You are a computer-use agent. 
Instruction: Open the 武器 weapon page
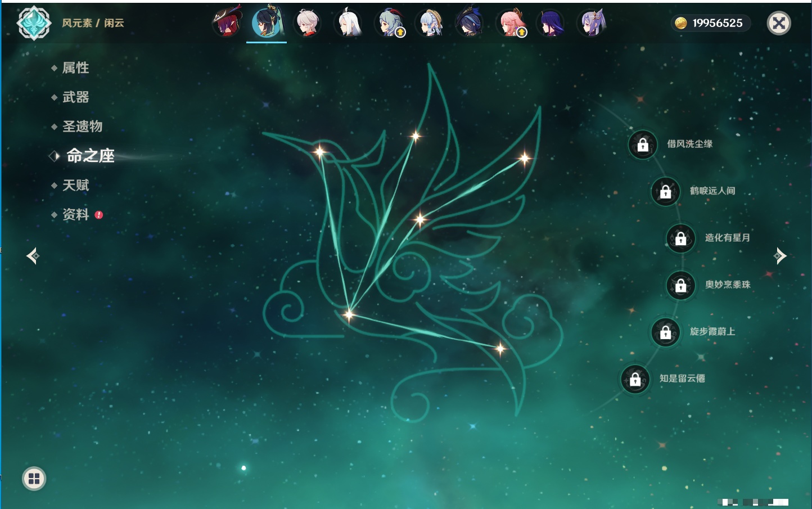[x=75, y=97]
